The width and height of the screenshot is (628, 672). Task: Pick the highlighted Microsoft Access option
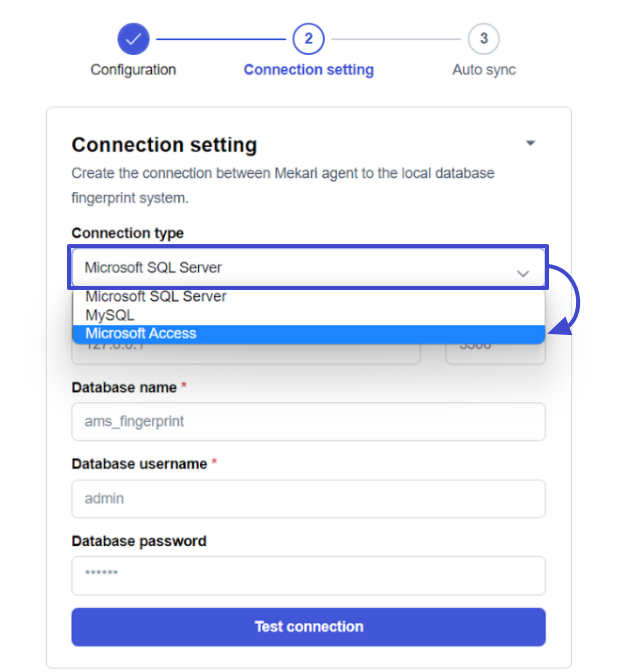308,333
